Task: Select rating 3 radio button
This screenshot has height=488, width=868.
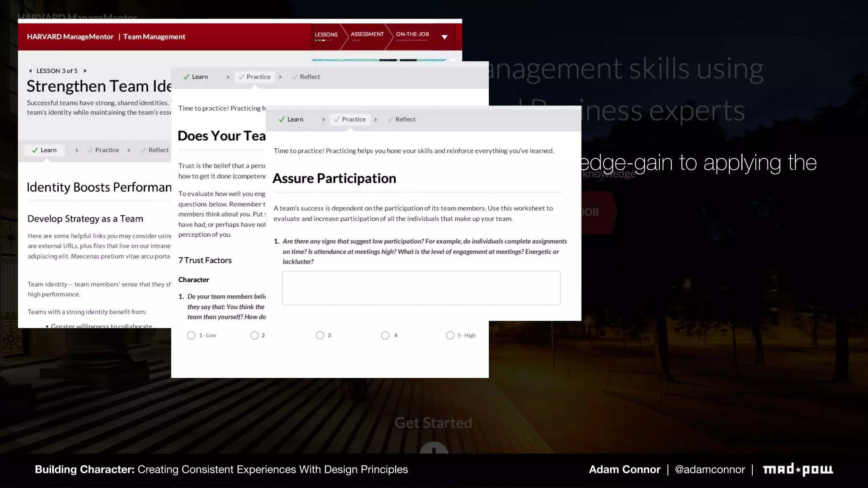Action: (x=320, y=335)
